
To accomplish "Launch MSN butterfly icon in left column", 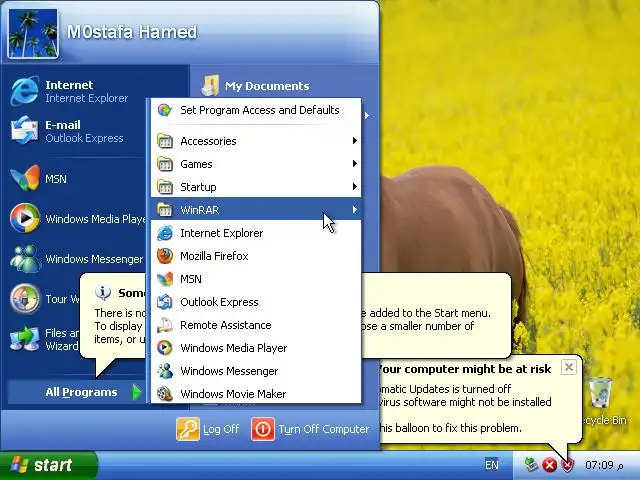I will coord(25,178).
